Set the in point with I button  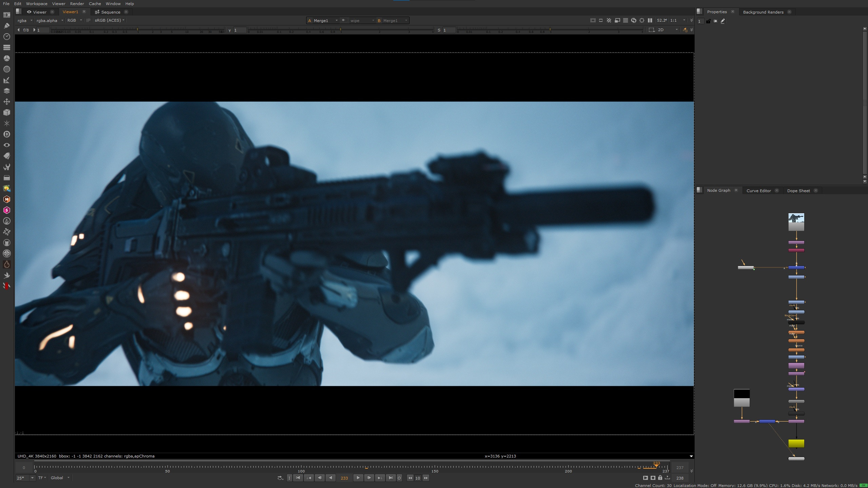point(289,478)
